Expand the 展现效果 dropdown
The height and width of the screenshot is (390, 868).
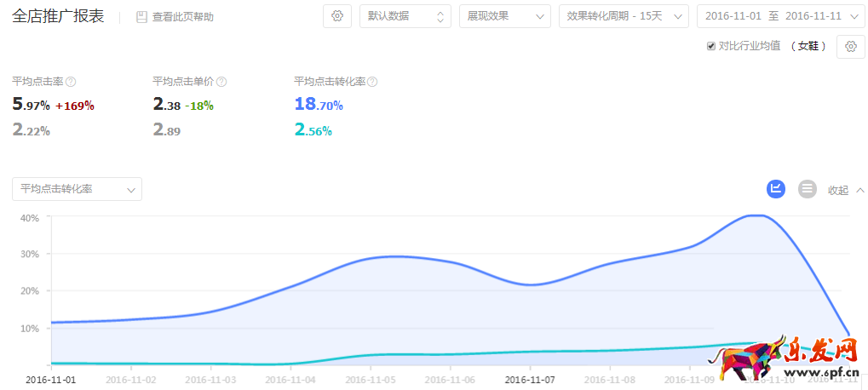504,16
